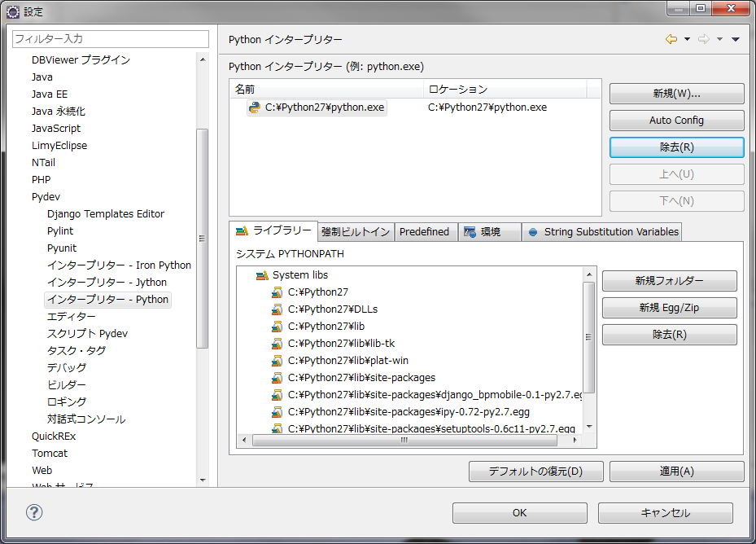Switch to the ライブラリー tab

pyautogui.click(x=273, y=231)
